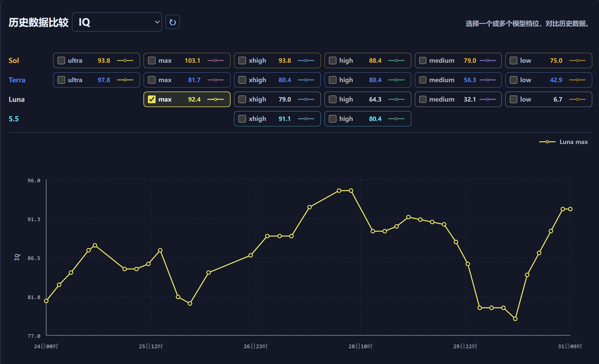Click the Luna max legend line marker
This screenshot has width=599, height=364.
(x=547, y=142)
